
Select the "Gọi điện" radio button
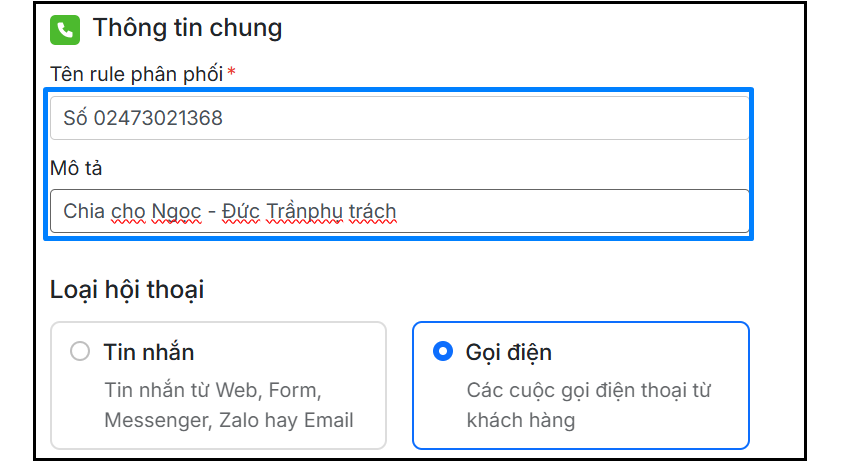(x=443, y=352)
